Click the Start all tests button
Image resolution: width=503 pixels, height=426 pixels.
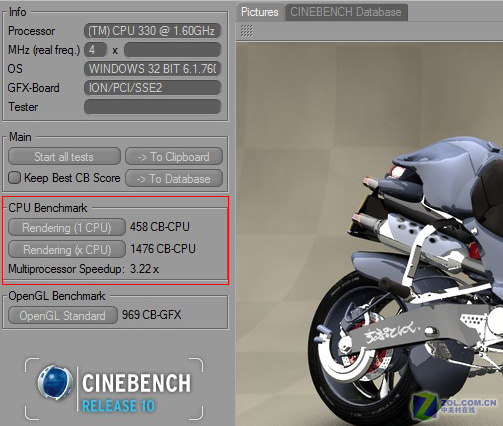pos(64,157)
